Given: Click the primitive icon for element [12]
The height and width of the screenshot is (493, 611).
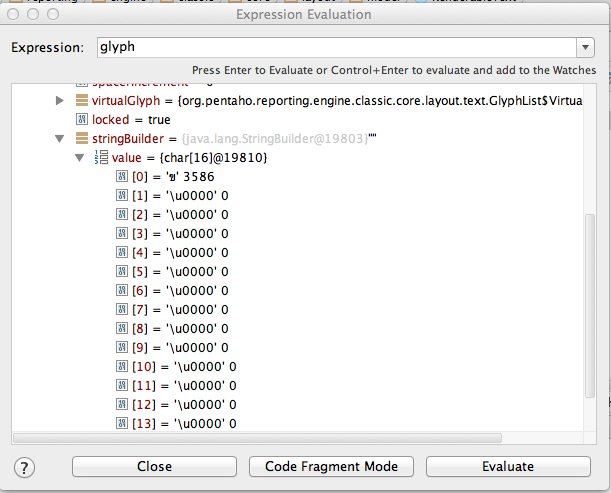Looking at the screenshot, I should [x=122, y=405].
